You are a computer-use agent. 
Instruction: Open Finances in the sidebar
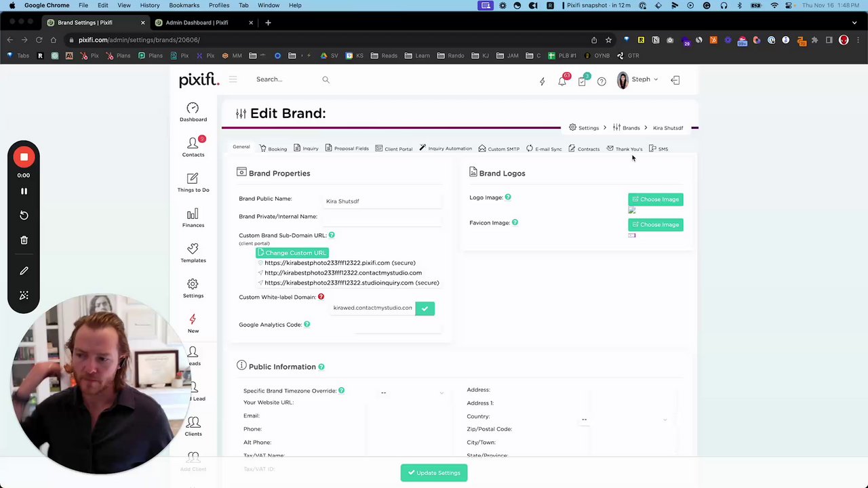click(193, 218)
